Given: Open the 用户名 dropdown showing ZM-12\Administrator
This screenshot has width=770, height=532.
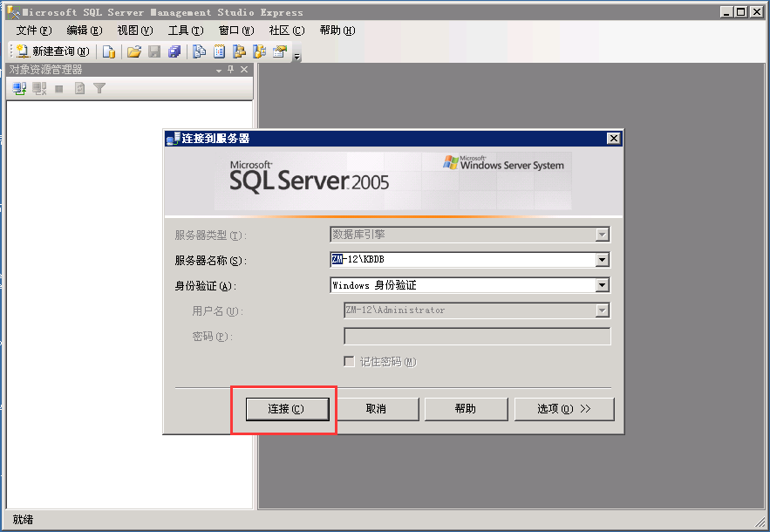Looking at the screenshot, I should pyautogui.click(x=477, y=310).
